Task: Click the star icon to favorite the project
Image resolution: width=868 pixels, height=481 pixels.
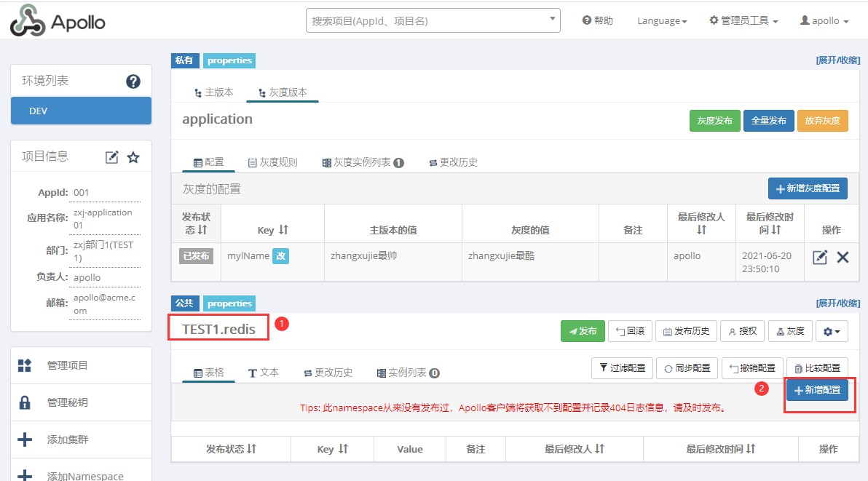Action: [133, 156]
